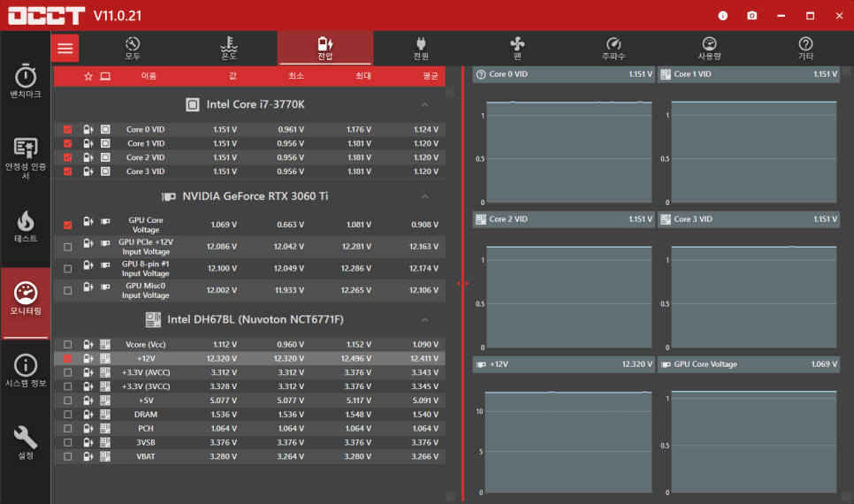This screenshot has width=854, height=504.
Task: Switch to the 기타 other tab
Action: (x=805, y=48)
